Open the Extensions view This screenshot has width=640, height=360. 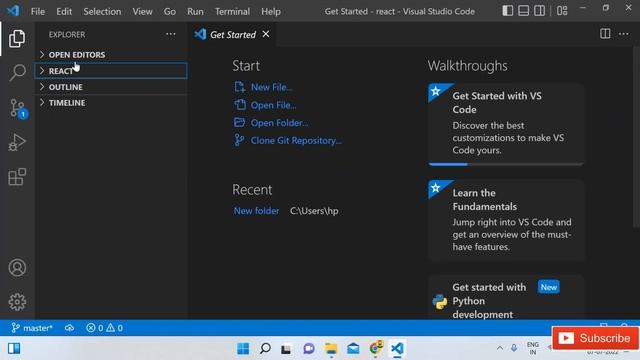click(17, 177)
